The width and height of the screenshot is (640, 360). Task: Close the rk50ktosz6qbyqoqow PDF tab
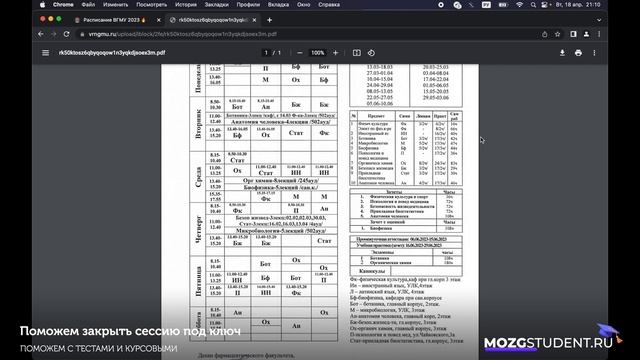click(x=254, y=20)
